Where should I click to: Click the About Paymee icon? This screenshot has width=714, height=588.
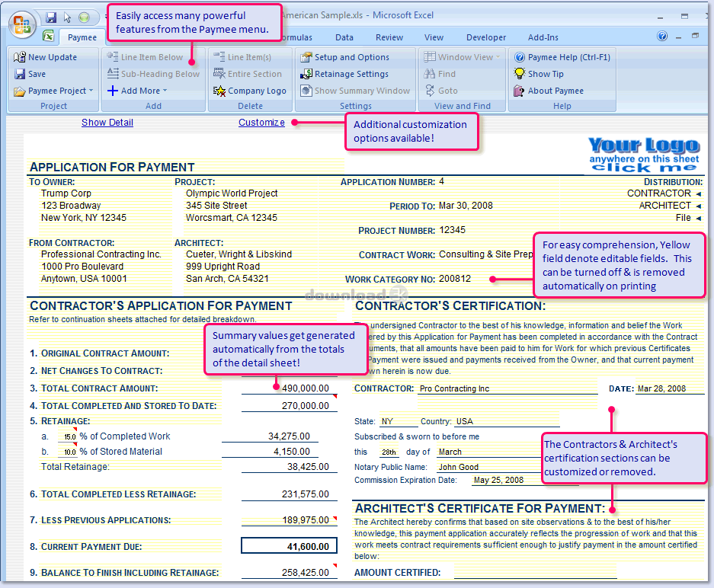tap(519, 91)
